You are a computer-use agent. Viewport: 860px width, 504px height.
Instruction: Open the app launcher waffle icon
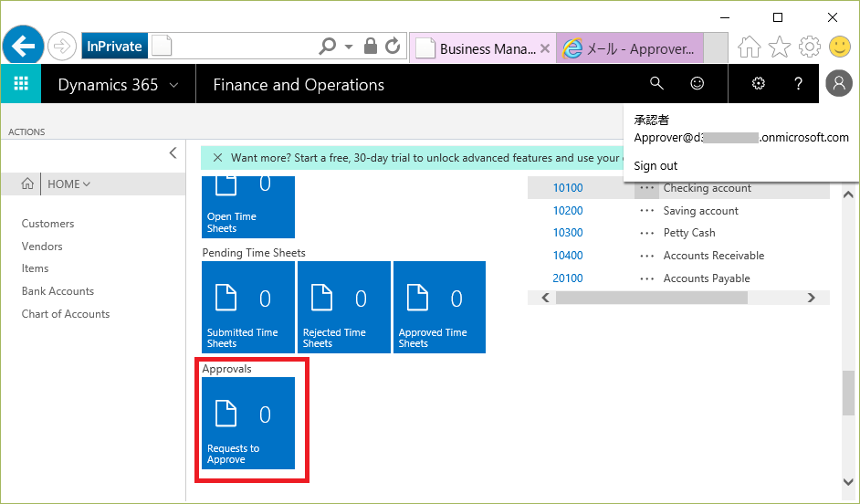(21, 84)
